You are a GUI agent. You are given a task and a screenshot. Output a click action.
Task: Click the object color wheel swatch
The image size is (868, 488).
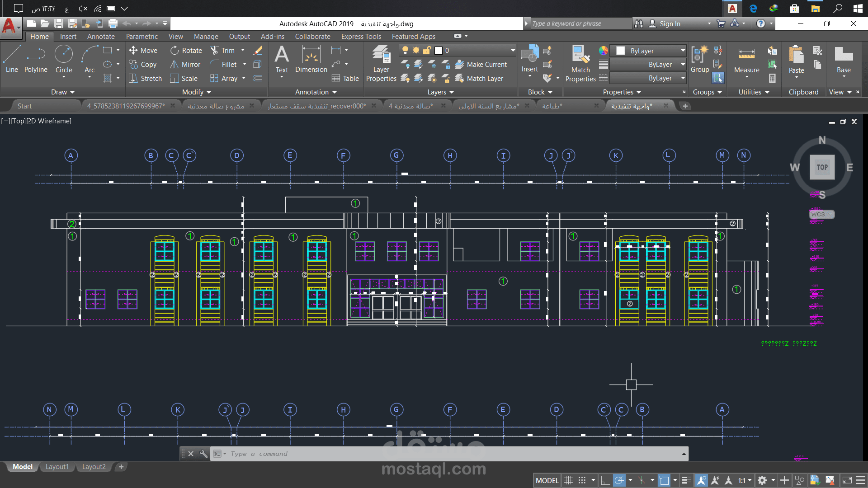click(x=603, y=51)
